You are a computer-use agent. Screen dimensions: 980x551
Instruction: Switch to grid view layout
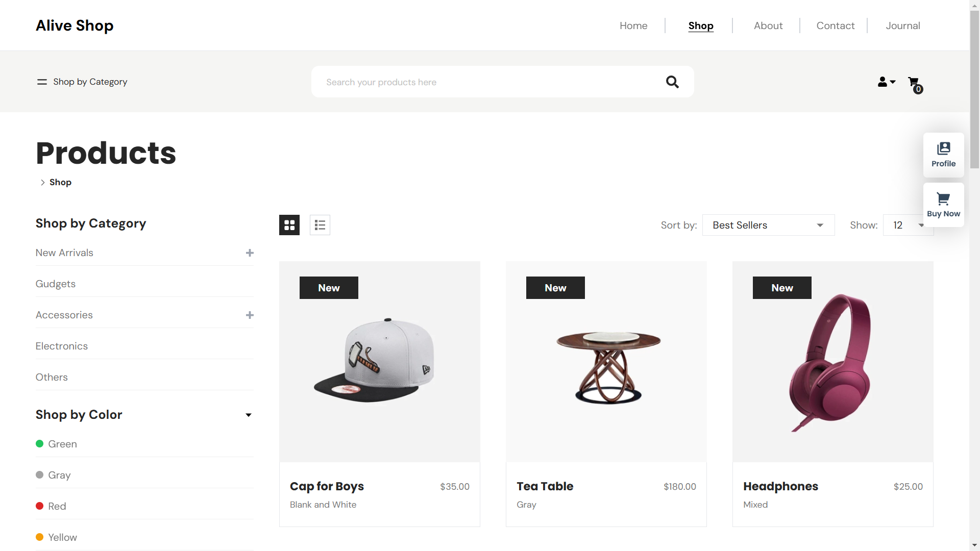tap(289, 225)
